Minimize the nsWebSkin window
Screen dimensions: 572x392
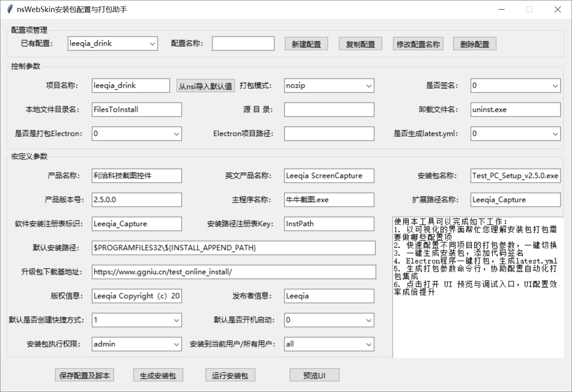point(501,9)
